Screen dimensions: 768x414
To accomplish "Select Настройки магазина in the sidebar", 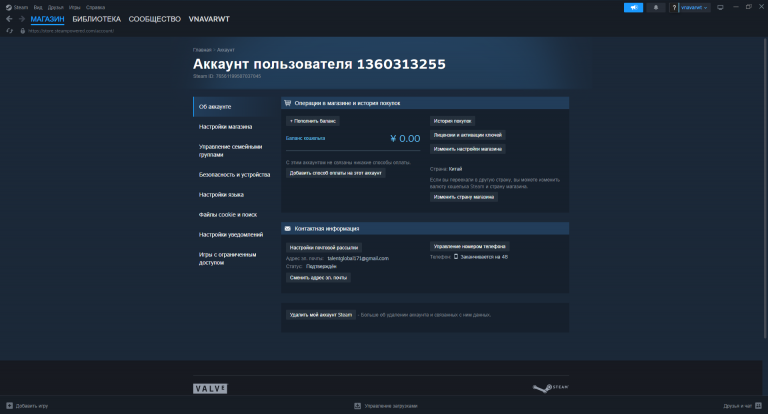I will click(x=234, y=127).
